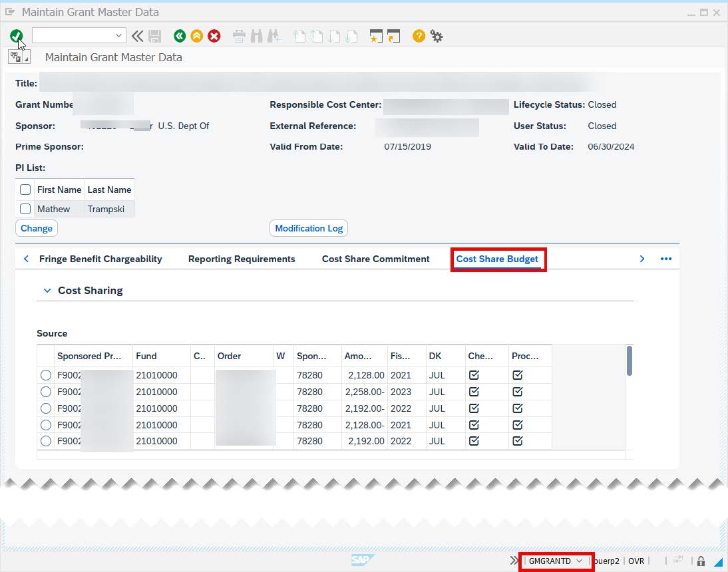Click the status bar lock icon
This screenshot has width=728, height=572.
pos(701,561)
